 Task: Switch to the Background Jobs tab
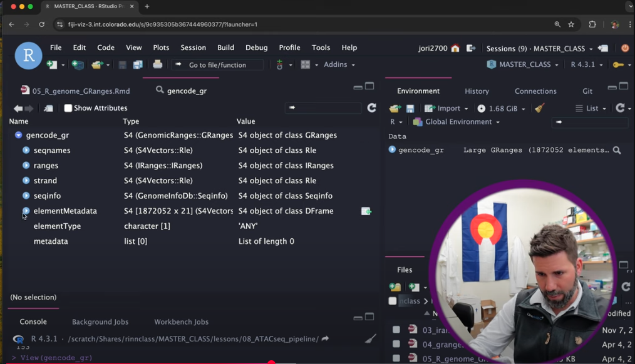(x=100, y=322)
